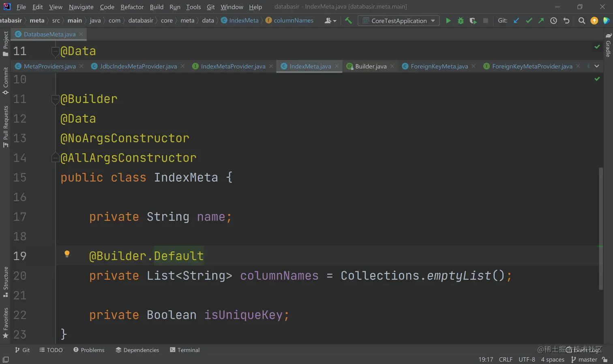Run with coverage icon
This screenshot has height=364, width=613.
(x=473, y=21)
